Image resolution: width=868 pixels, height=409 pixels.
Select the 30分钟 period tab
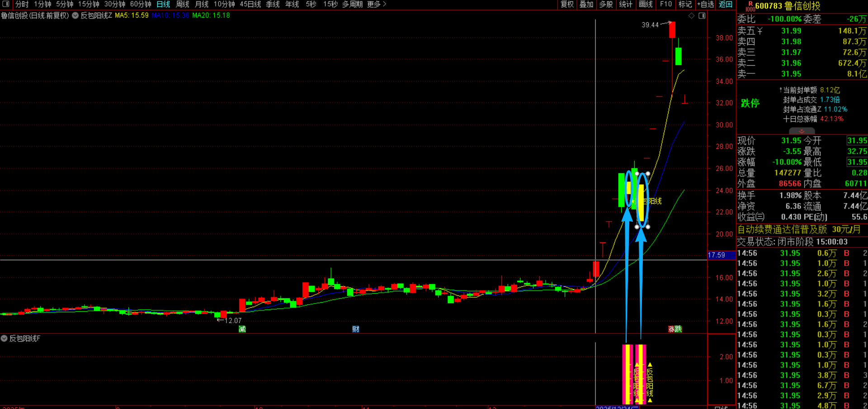(x=115, y=4)
